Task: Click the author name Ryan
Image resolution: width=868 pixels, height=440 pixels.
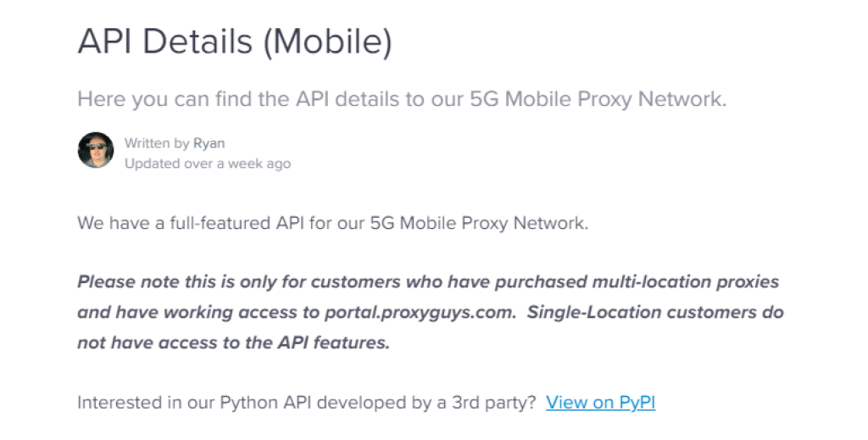Action: click(x=209, y=142)
